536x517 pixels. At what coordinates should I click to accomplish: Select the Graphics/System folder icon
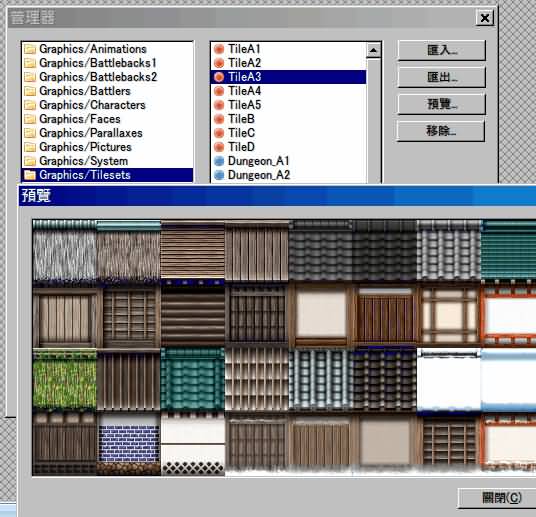coord(30,161)
